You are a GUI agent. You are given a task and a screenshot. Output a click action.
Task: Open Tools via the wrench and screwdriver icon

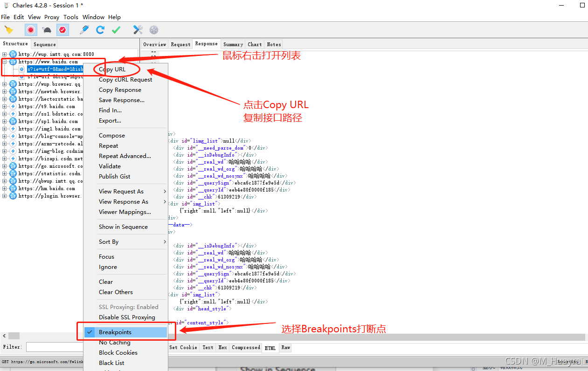point(138,30)
